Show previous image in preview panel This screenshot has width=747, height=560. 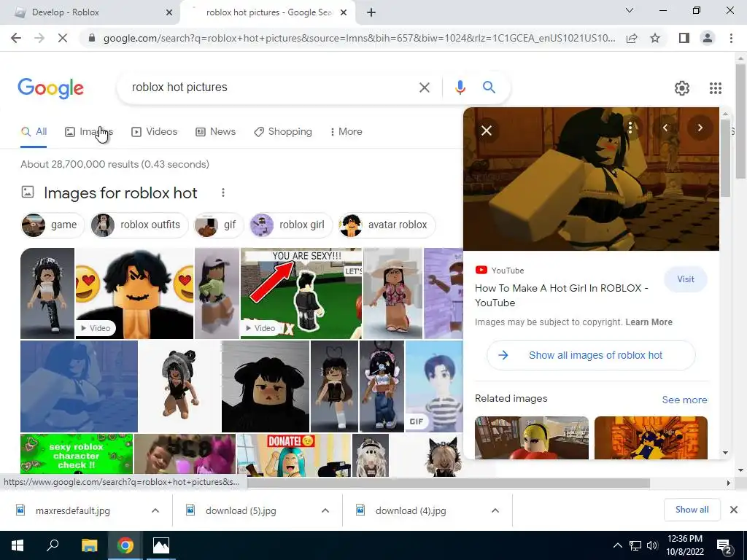tap(665, 128)
